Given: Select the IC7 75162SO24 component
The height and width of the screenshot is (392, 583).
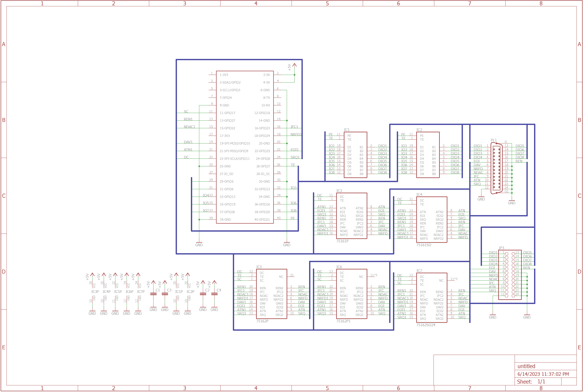Looking at the screenshot, I should pos(432,298).
